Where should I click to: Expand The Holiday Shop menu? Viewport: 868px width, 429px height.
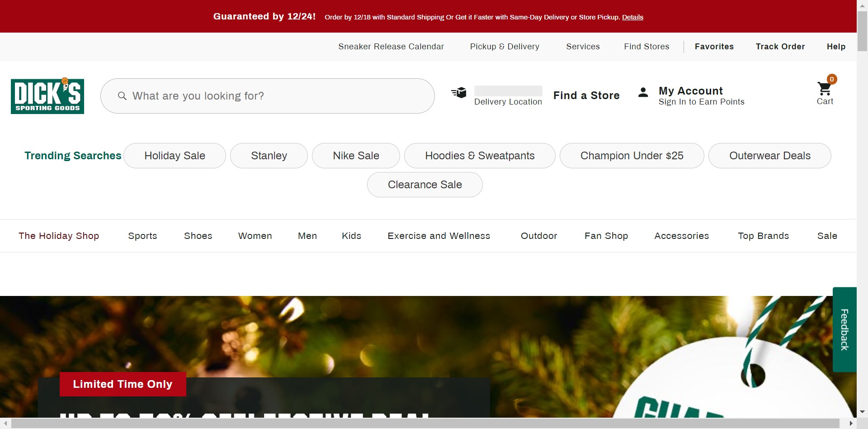coord(59,236)
